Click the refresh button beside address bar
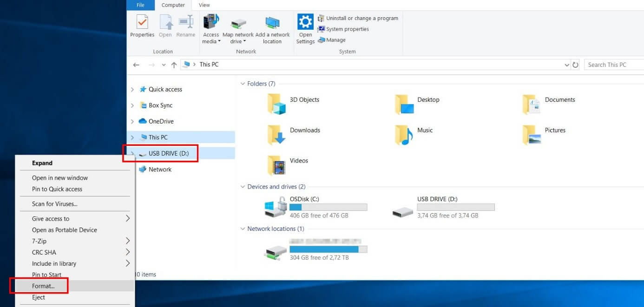The width and height of the screenshot is (644, 307). coord(576,65)
